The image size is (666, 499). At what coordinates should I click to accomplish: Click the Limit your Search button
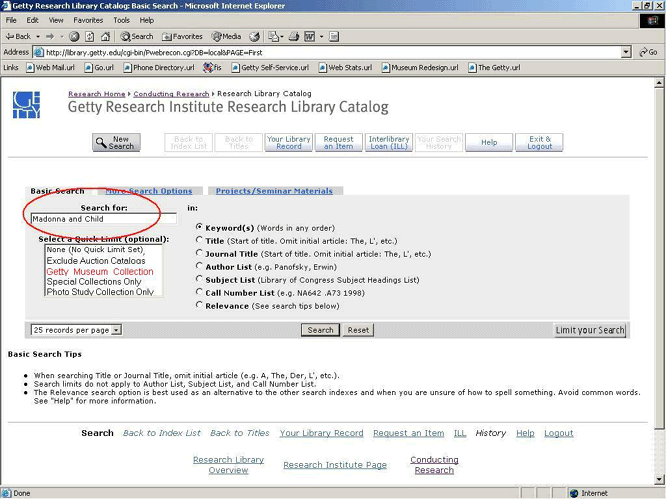tap(590, 330)
